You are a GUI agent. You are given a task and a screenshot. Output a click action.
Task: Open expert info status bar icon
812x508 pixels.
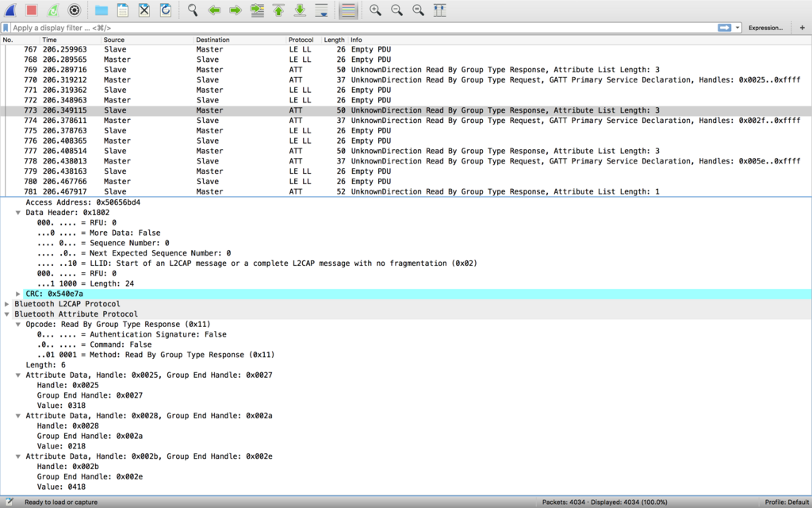tap(9, 502)
